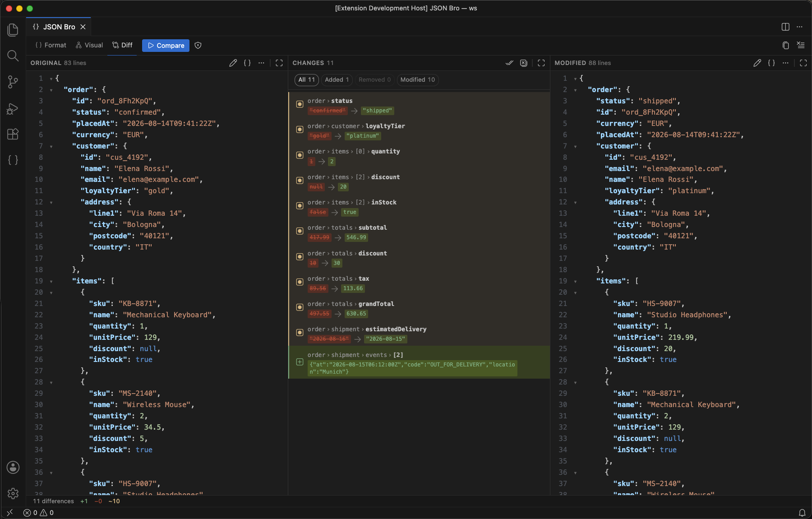
Task: Maximize the MODIFIED panel
Action: click(x=803, y=63)
